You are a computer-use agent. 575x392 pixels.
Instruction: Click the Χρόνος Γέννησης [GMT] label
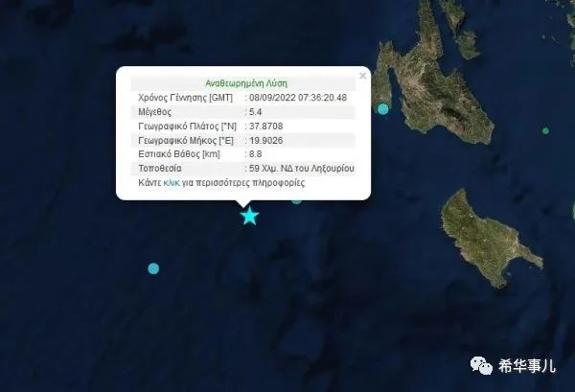point(185,98)
